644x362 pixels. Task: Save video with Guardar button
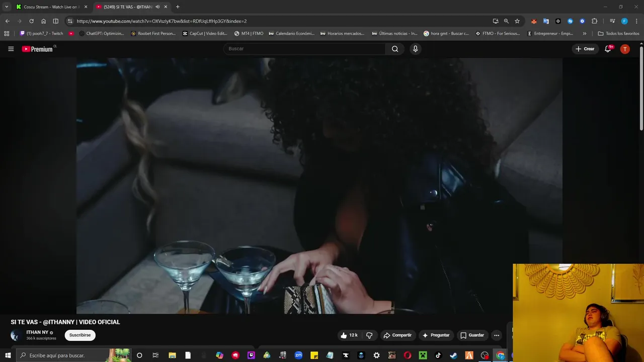472,335
